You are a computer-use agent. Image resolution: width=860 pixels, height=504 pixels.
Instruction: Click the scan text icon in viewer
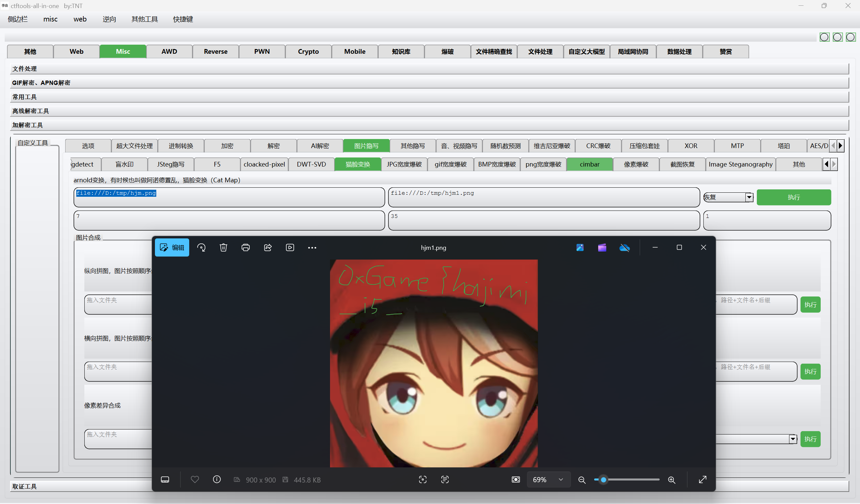point(445,480)
